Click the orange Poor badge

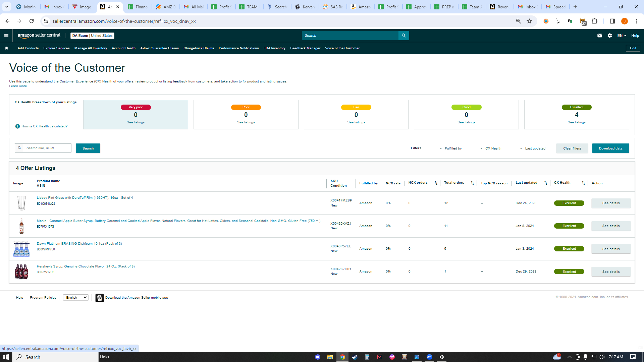[246, 107]
